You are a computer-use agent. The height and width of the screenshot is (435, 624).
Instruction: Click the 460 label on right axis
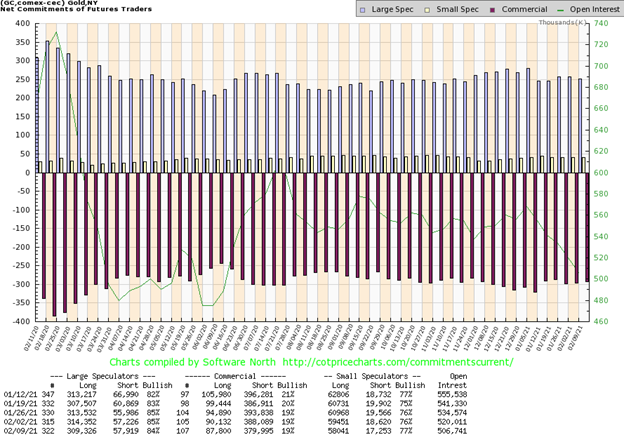pos(601,321)
